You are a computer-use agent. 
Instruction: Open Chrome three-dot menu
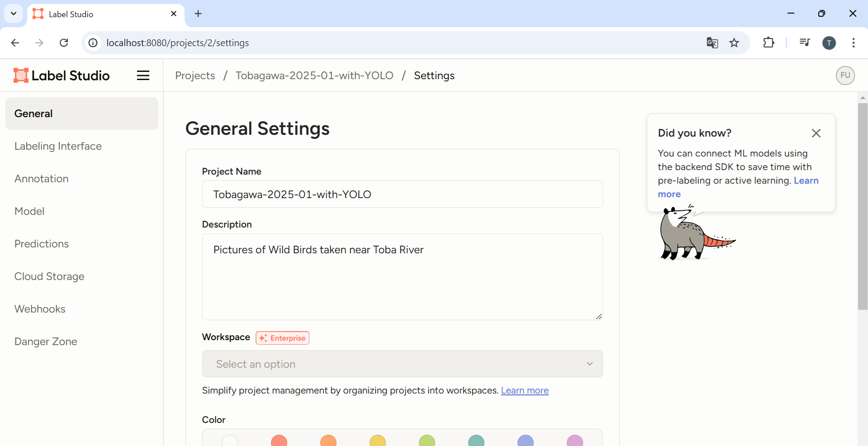point(853,43)
